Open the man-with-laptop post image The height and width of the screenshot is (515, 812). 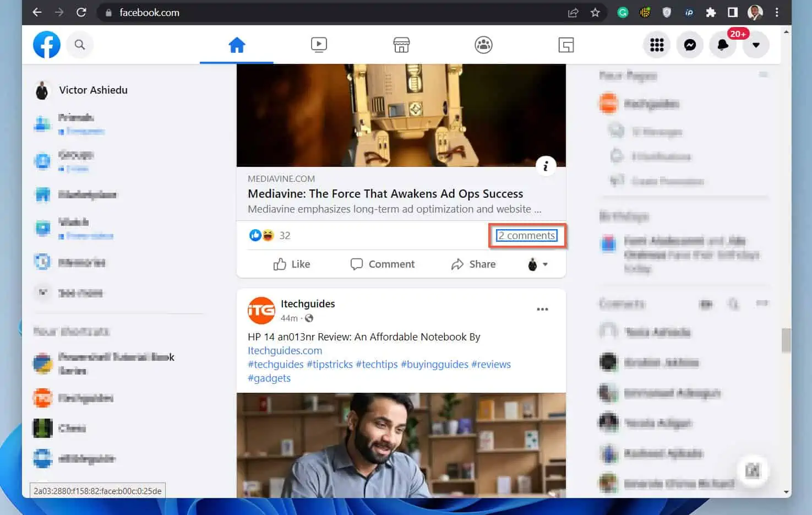[x=401, y=445]
